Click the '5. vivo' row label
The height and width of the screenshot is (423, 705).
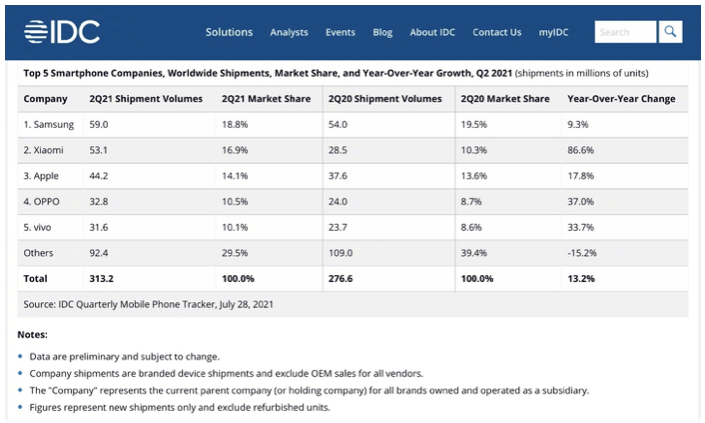(x=37, y=227)
